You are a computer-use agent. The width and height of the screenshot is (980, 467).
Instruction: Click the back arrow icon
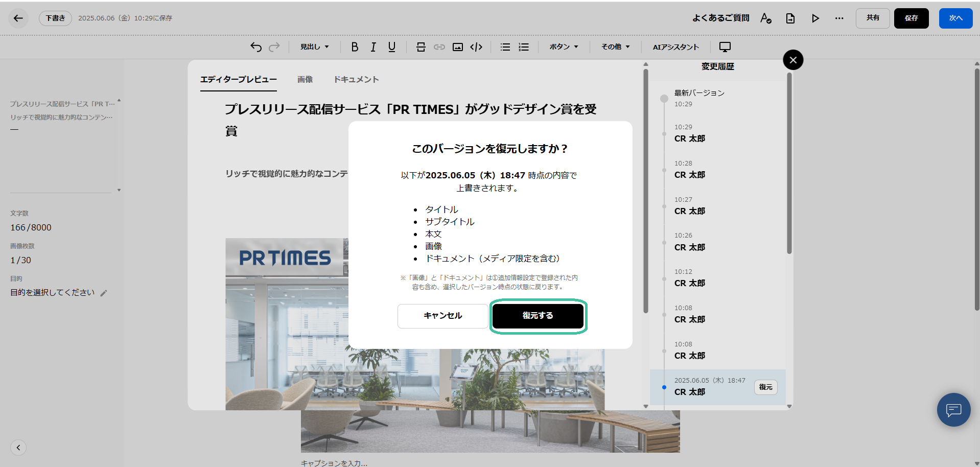coord(18,18)
